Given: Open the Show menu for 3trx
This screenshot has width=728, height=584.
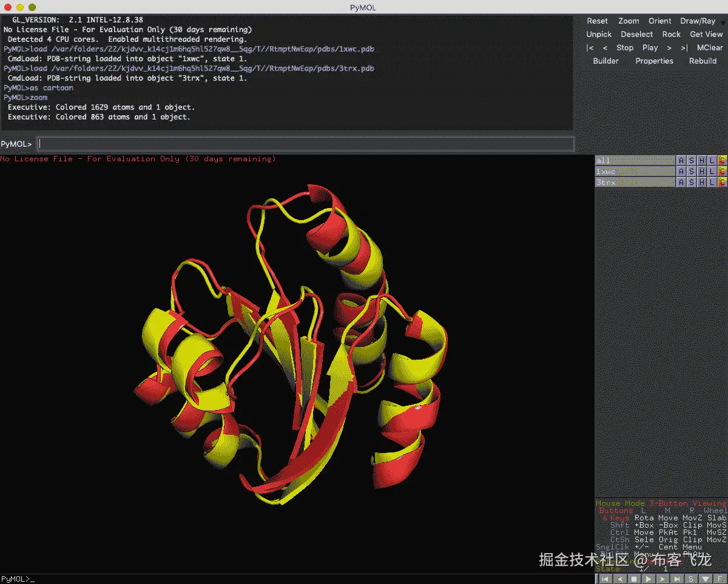Looking at the screenshot, I should 692,183.
